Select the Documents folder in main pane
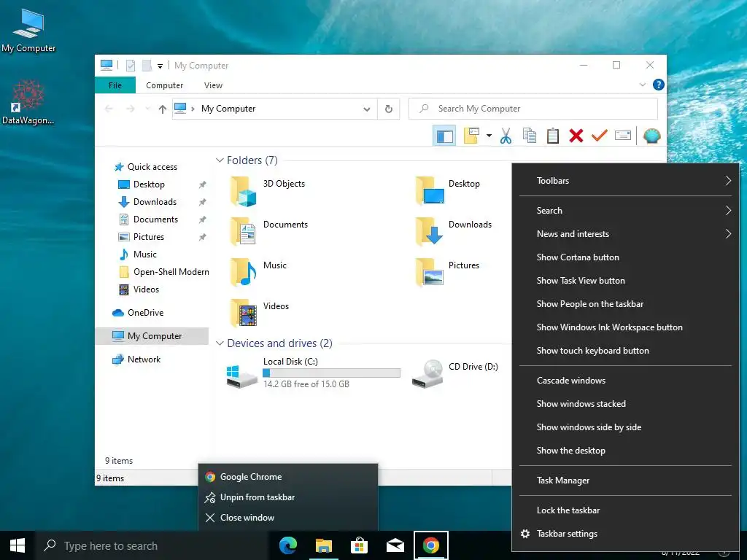The image size is (747, 560). coord(269,231)
